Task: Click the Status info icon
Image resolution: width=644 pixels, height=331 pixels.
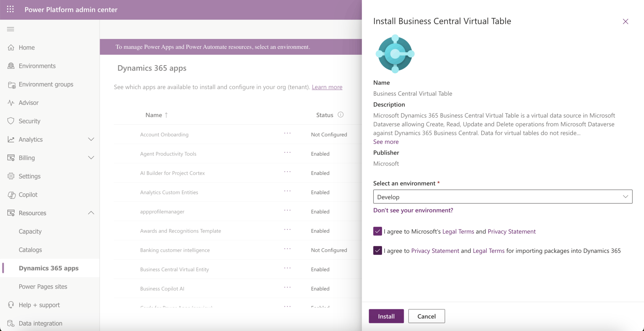Action: click(341, 115)
